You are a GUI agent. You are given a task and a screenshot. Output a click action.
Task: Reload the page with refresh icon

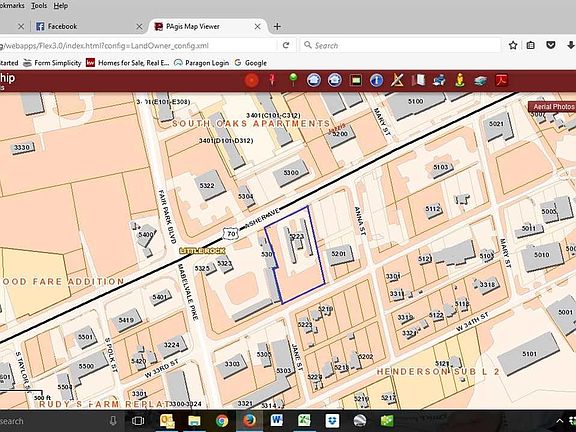coord(286,45)
